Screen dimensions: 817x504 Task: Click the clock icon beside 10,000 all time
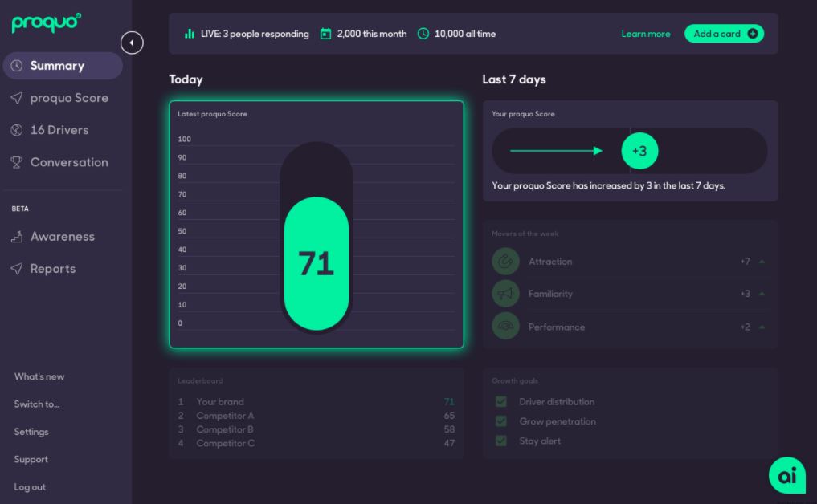coord(423,34)
